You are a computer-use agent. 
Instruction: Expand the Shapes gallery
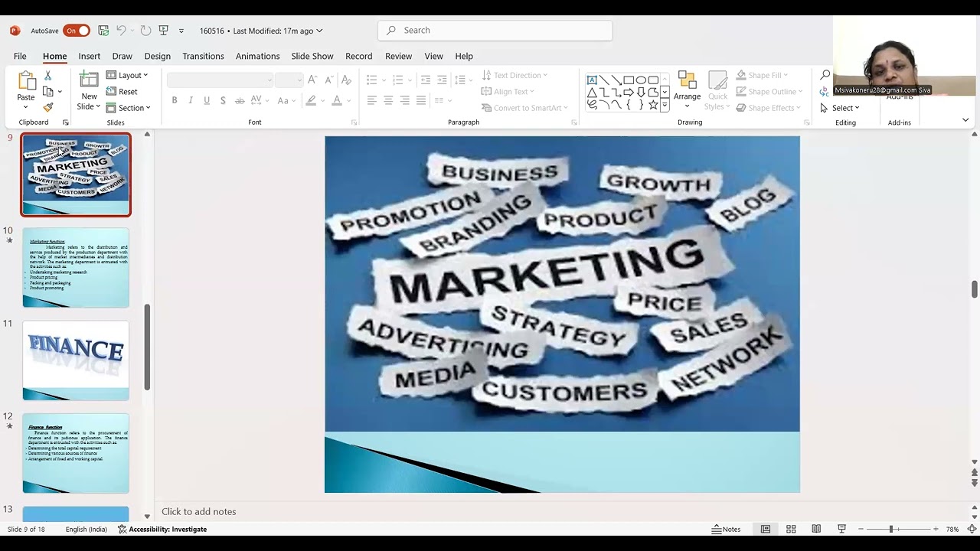[665, 105]
